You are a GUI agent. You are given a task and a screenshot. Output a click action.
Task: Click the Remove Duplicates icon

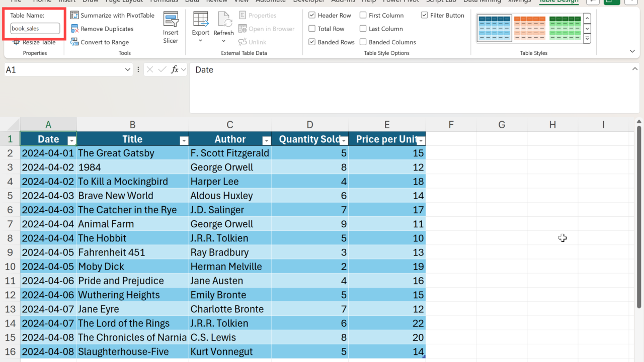[74, 29]
